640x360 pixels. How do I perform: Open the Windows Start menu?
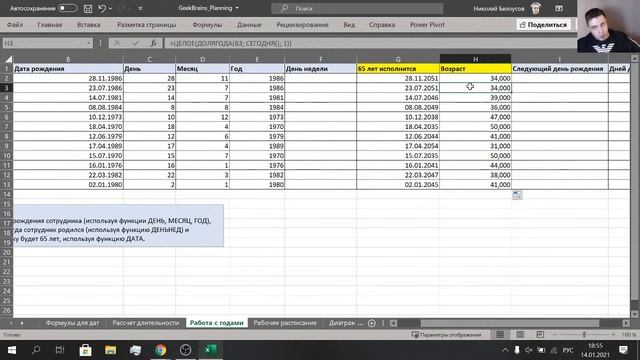12,350
